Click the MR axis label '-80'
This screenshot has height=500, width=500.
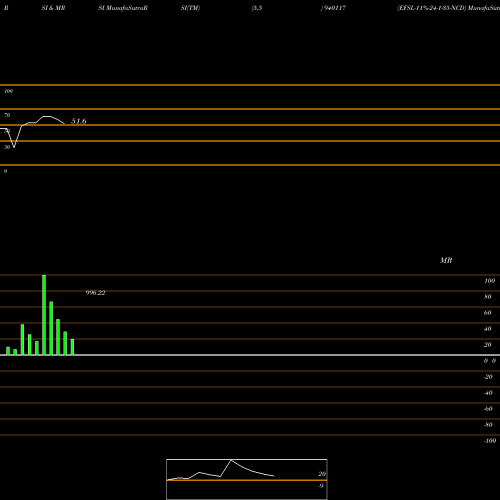(488, 425)
